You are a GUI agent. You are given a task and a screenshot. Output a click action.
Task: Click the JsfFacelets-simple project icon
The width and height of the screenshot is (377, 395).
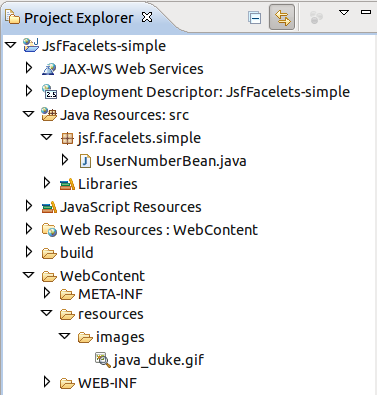coord(31,45)
